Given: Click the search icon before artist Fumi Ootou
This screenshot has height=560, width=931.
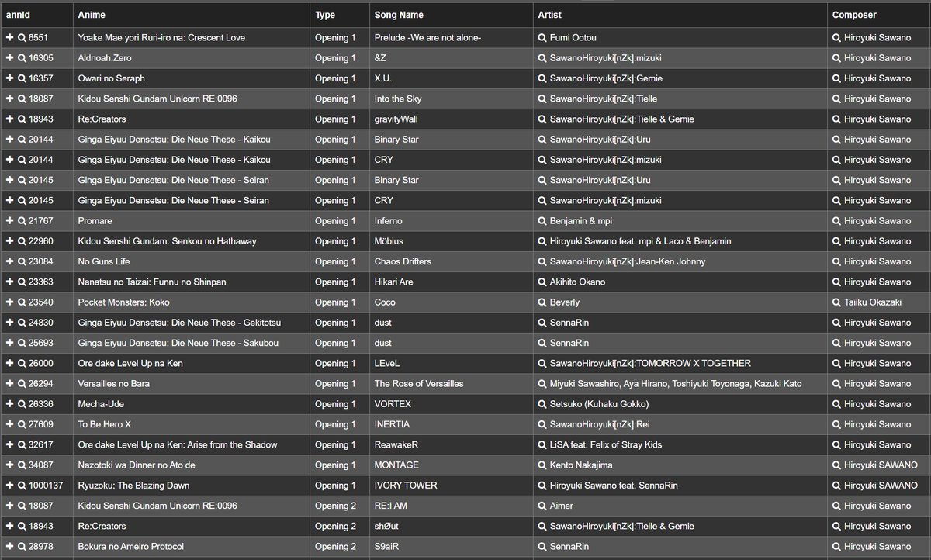Looking at the screenshot, I should 542,38.
